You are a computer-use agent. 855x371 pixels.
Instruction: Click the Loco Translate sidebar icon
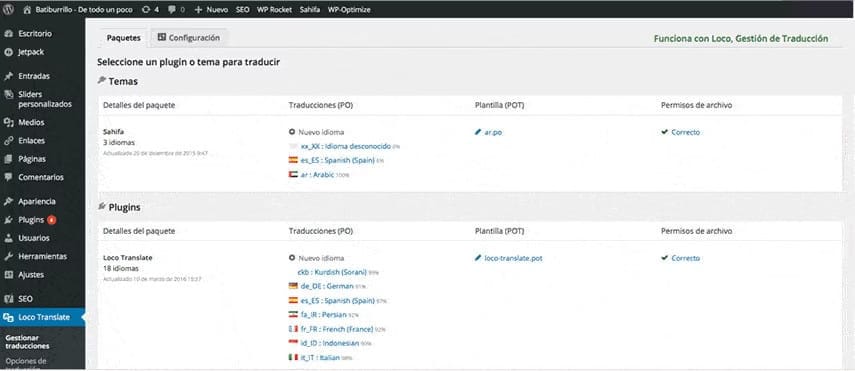click(x=8, y=317)
